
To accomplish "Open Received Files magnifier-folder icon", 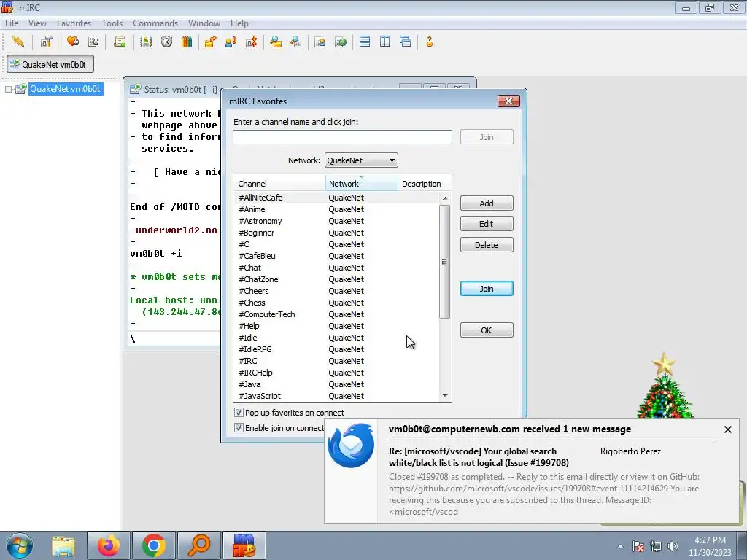I will [275, 42].
